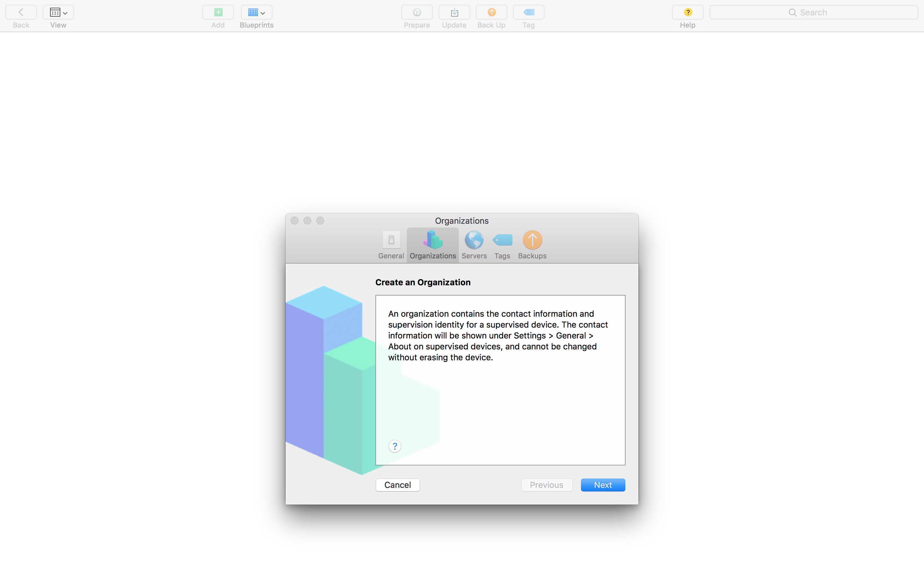This screenshot has width=924, height=577.
Task: Open the Backups preferences tab
Action: tap(532, 245)
